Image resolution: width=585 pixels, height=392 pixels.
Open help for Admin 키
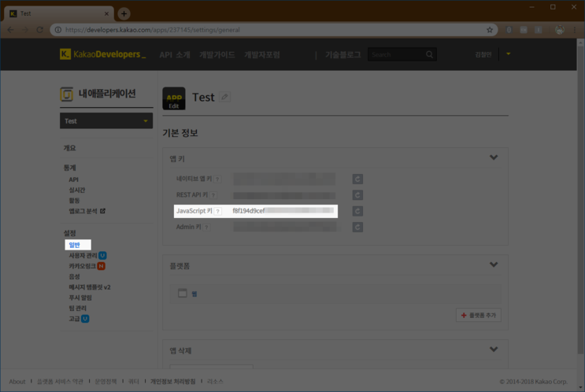[206, 227]
